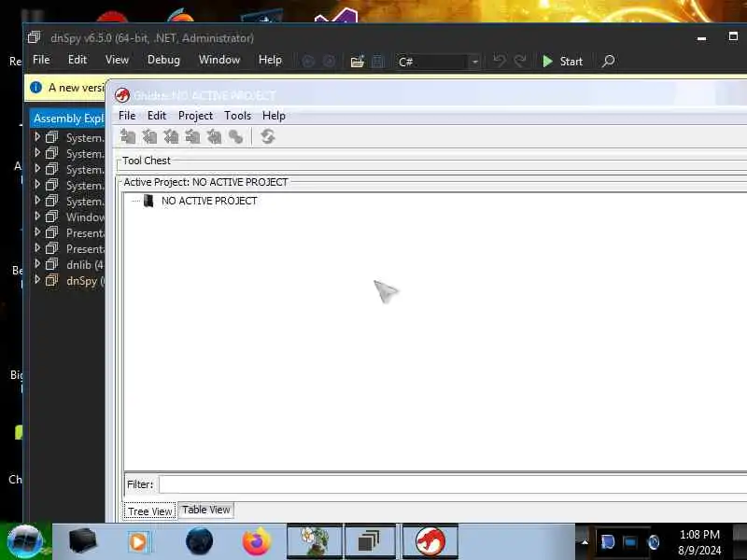Viewport: 747px width, 560px height.
Task: Click dnSpy's Undo arrow icon
Action: [500, 61]
